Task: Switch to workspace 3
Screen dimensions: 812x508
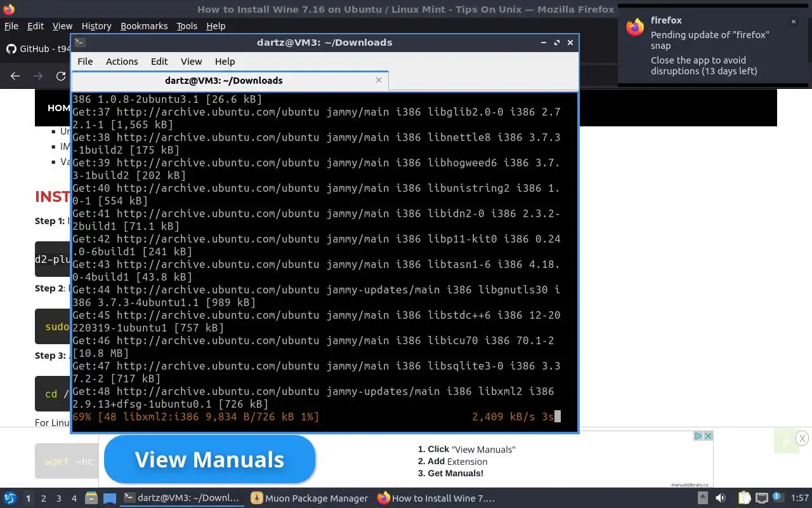Action: [58, 498]
